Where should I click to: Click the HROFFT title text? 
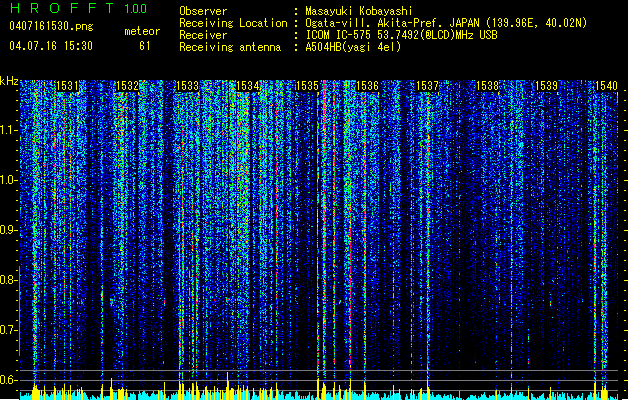62,8
